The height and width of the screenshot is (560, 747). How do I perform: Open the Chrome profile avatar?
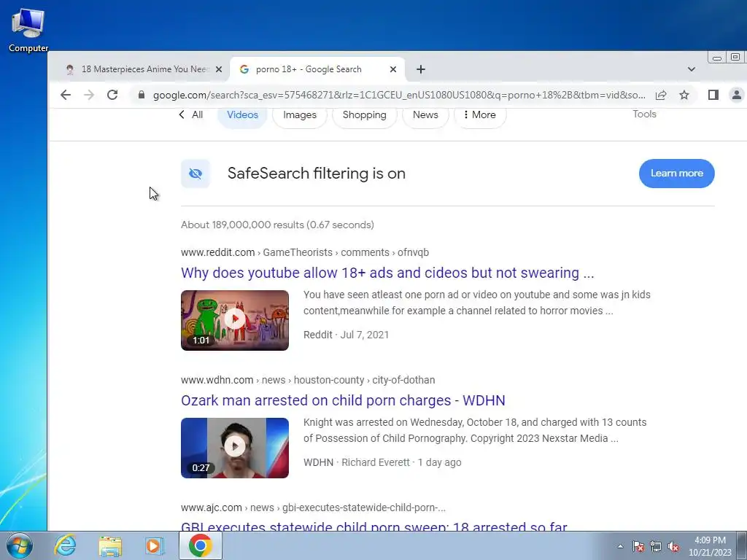click(737, 95)
